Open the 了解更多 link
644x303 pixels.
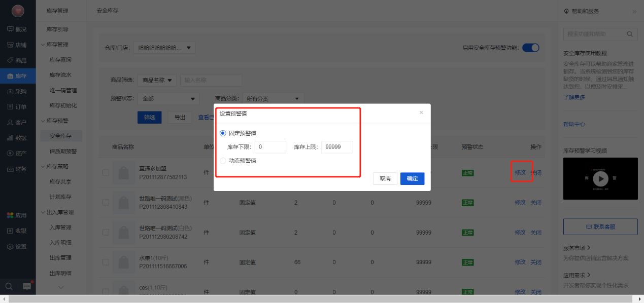(574, 97)
